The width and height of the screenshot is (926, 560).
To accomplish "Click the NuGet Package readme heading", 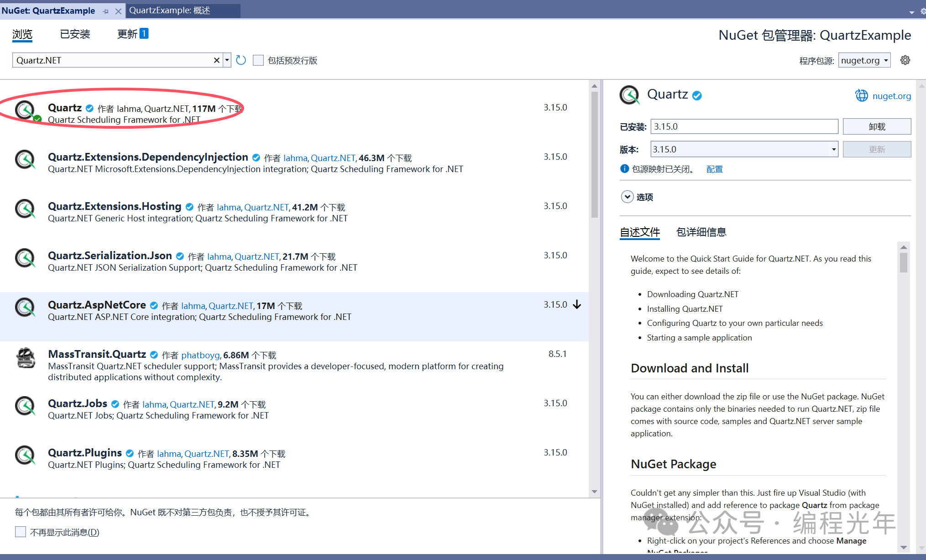I will point(673,464).
